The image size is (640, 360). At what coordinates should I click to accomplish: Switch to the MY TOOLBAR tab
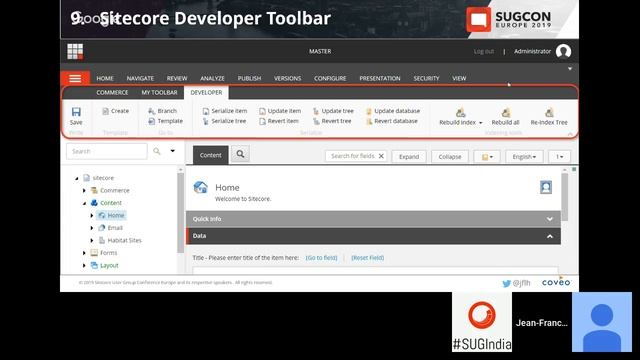159,93
